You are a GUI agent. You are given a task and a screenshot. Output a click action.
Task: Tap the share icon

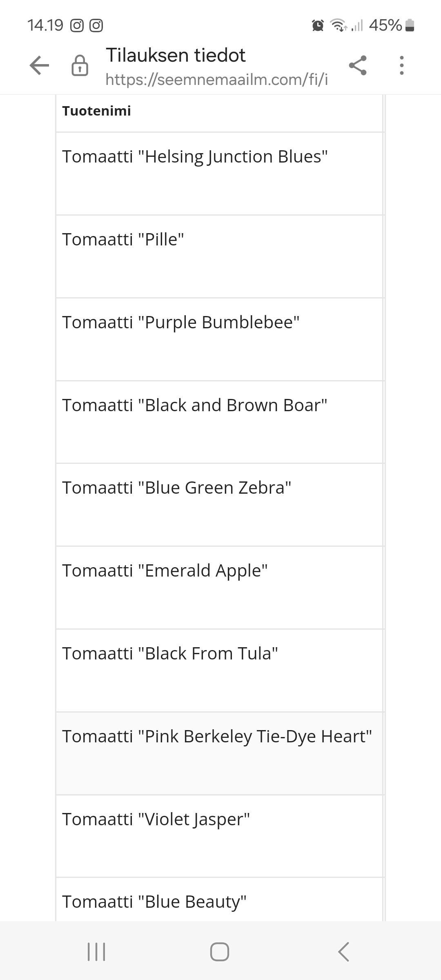[358, 65]
